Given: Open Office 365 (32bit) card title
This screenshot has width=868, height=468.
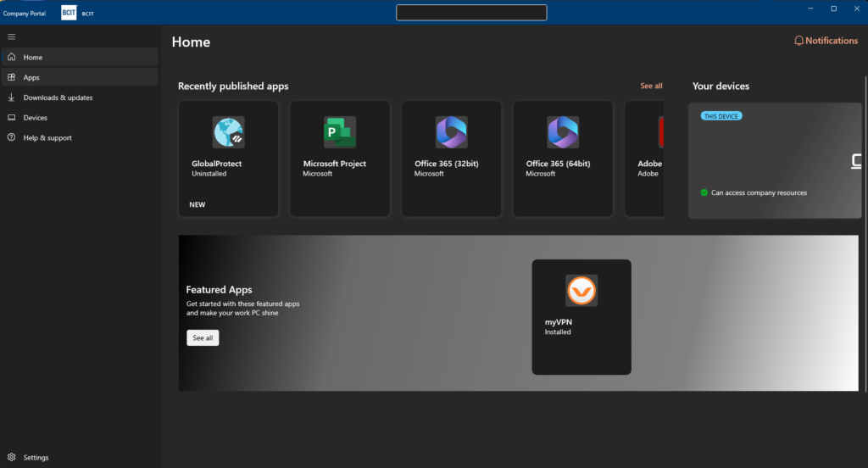Looking at the screenshot, I should [x=446, y=164].
